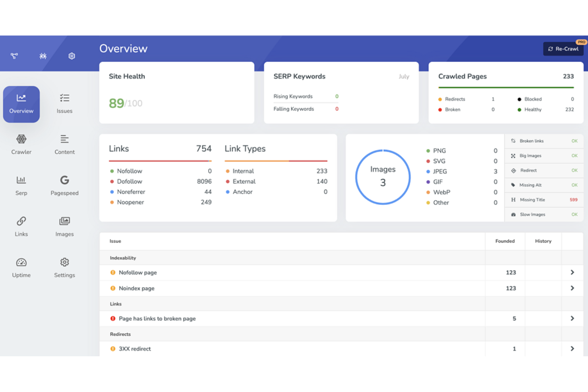Click the Images donut chart
Screen dimensions: 588x392
[x=383, y=177]
